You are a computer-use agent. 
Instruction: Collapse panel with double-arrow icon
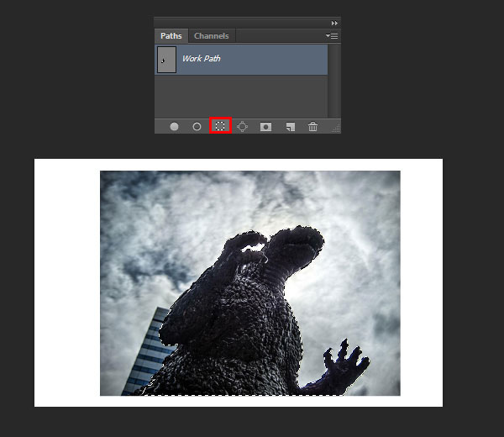tap(334, 24)
